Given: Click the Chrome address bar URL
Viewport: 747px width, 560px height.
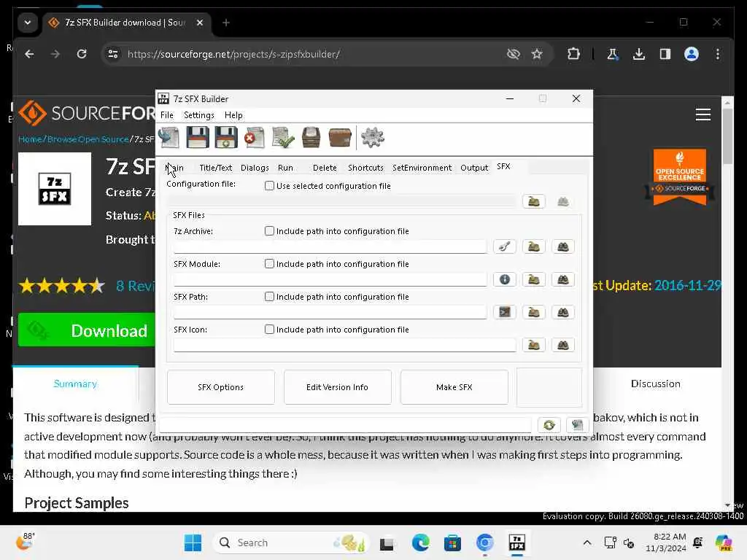Looking at the screenshot, I should [233, 54].
